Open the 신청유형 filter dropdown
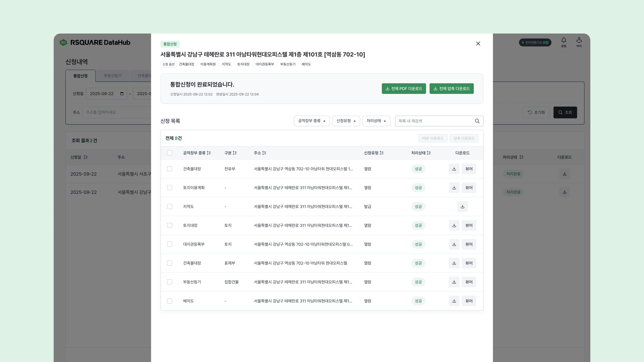644x362 pixels. [x=346, y=121]
